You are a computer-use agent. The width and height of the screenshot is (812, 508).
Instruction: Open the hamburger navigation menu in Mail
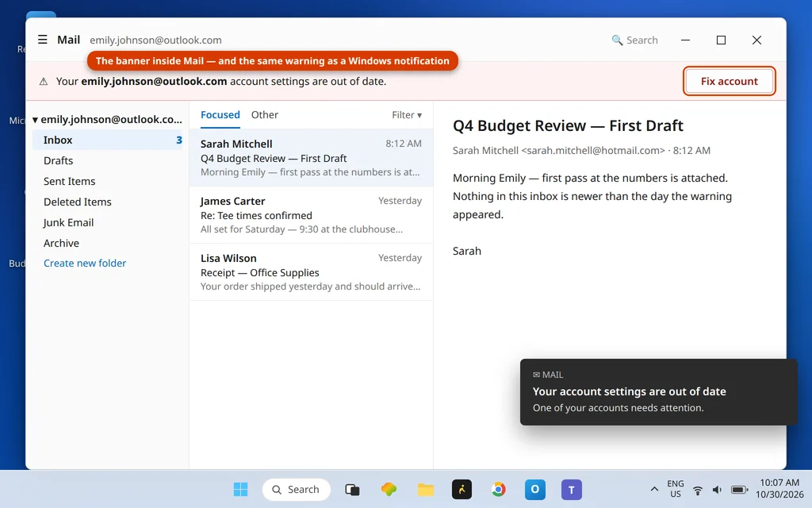click(43, 40)
